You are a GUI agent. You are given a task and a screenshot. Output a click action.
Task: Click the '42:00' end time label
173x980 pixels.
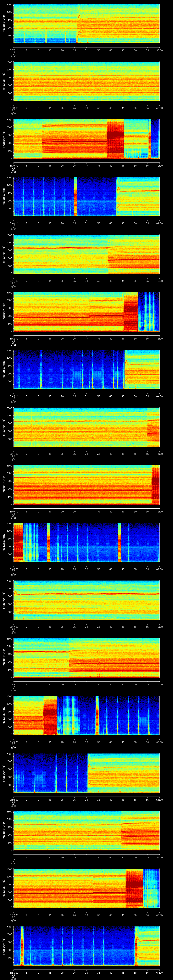159,281
